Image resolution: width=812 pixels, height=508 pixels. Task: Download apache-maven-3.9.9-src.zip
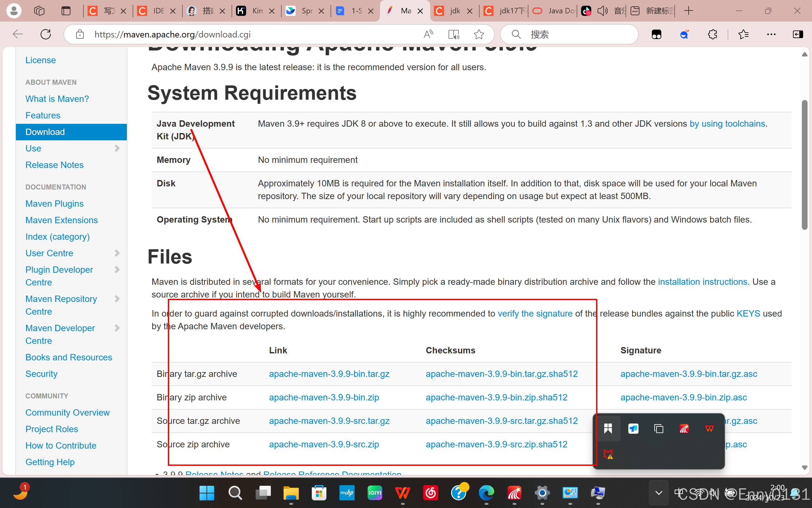[x=324, y=444]
